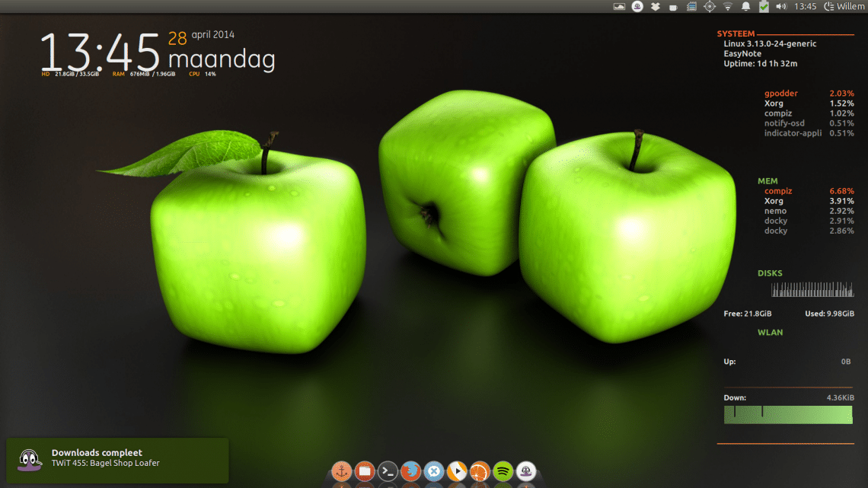Open the gPodder tray indicator in top panel
This screenshot has width=868, height=488.
click(637, 7)
